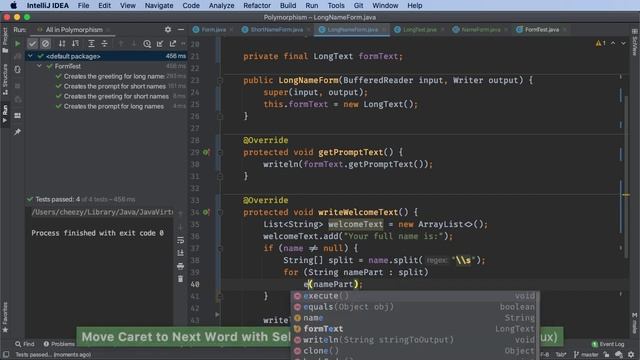Sort test results alphabetically

[x=62, y=43]
